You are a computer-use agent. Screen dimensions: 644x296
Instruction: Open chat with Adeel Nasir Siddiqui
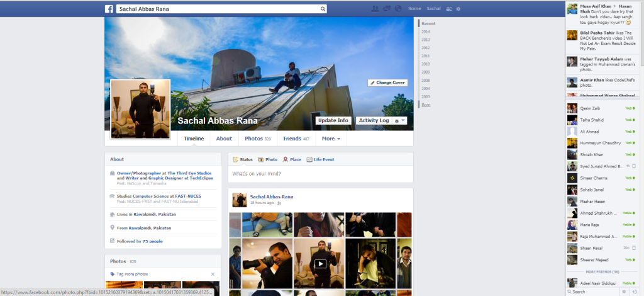pos(602,283)
